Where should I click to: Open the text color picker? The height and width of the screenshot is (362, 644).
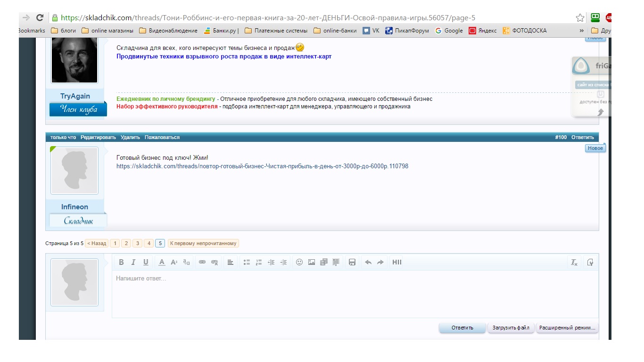click(x=162, y=263)
